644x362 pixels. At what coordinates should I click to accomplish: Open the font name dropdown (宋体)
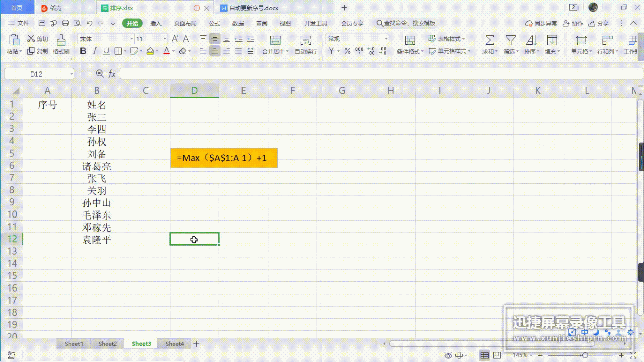click(x=132, y=39)
